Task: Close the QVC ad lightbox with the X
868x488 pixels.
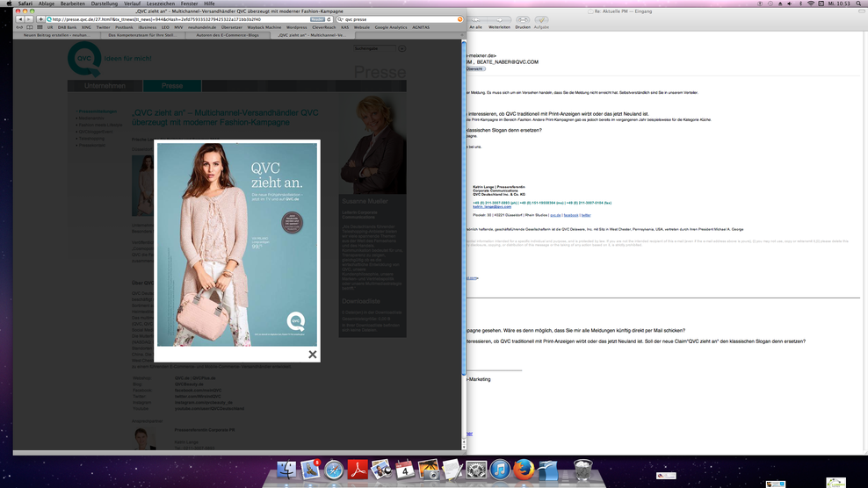Action: coord(312,355)
